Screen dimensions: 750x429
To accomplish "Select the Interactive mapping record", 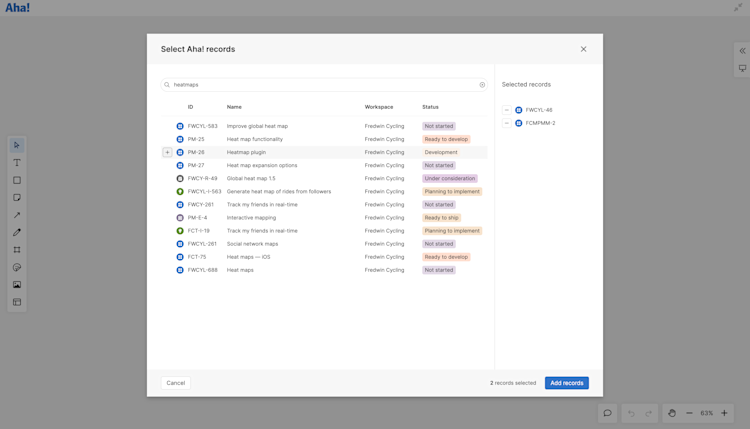I will 251,218.
